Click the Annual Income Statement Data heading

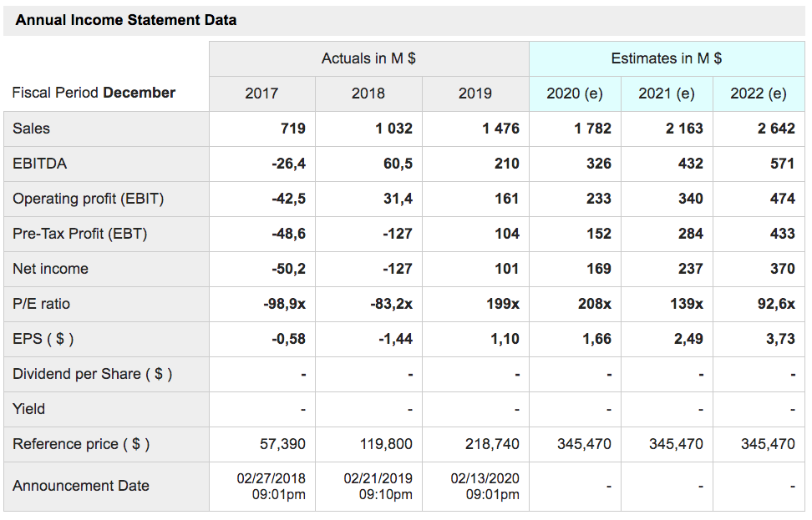pos(126,20)
